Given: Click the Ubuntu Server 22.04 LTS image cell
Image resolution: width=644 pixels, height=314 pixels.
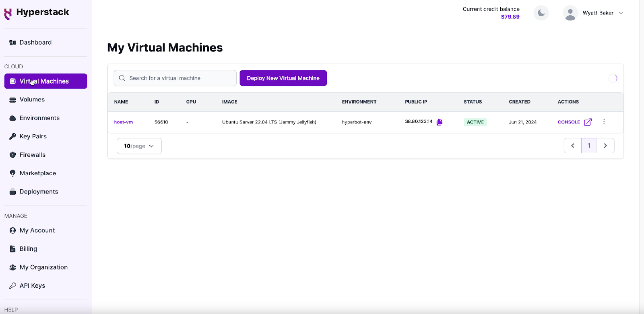Looking at the screenshot, I should click(x=269, y=122).
